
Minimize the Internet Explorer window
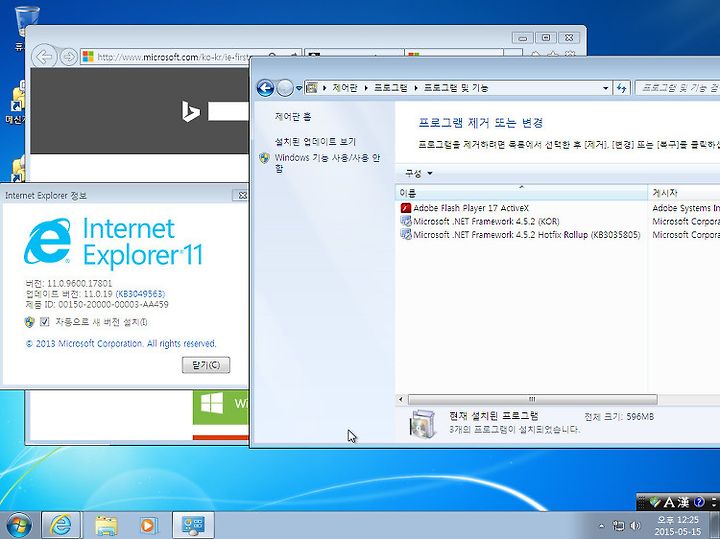pos(523,38)
